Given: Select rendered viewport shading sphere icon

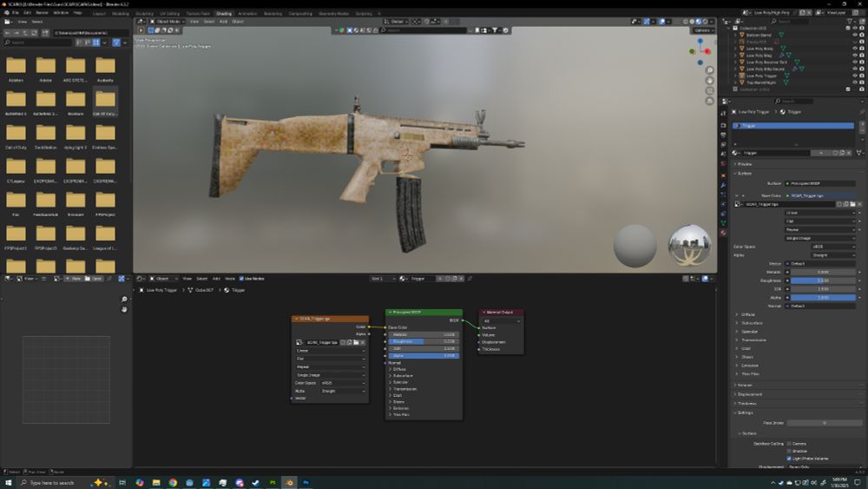Looking at the screenshot, I should click(705, 22).
